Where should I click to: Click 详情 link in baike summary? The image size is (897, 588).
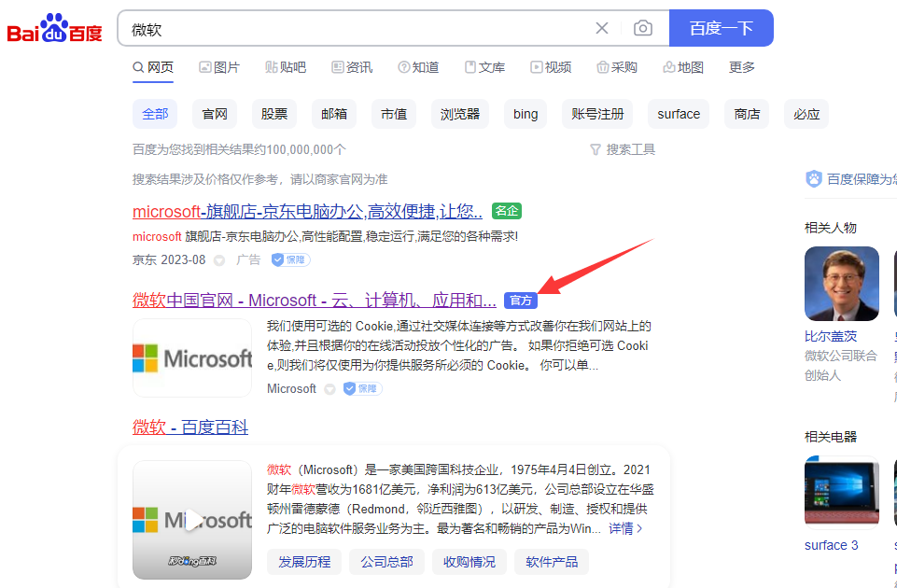pyautogui.click(x=625, y=528)
